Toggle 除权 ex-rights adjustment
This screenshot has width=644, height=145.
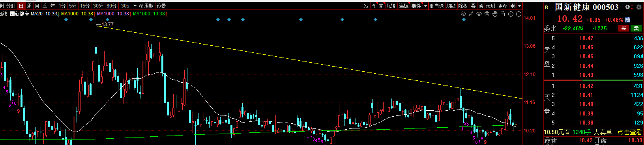[x=463, y=6]
